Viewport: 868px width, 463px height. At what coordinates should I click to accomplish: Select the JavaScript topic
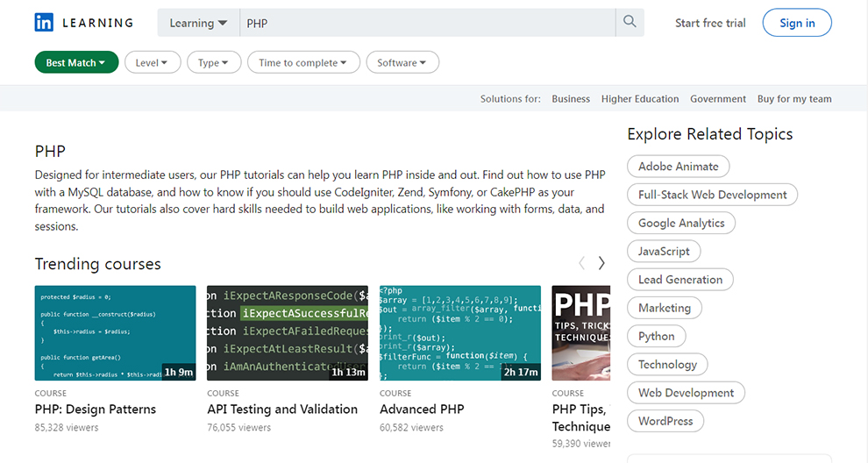[x=664, y=251]
